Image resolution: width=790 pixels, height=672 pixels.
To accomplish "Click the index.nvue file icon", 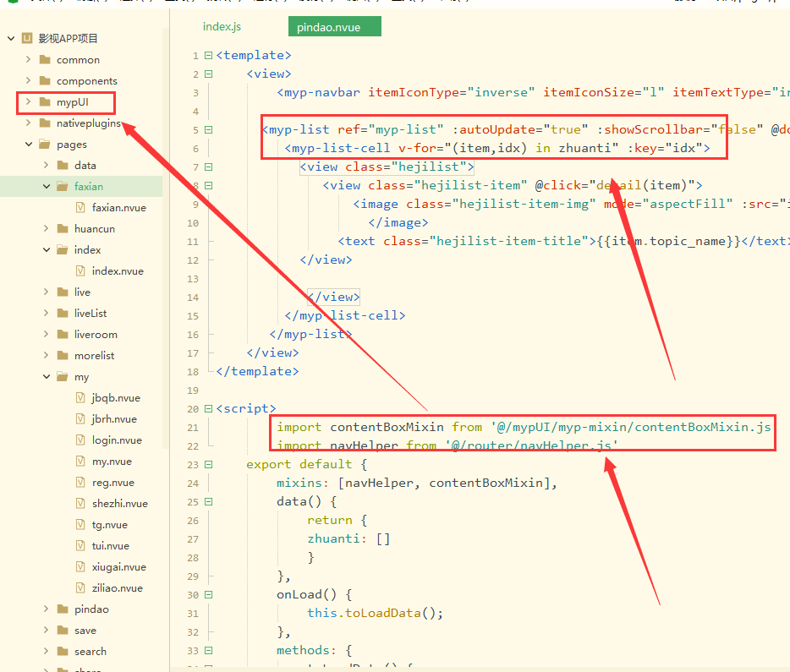I will click(x=80, y=270).
